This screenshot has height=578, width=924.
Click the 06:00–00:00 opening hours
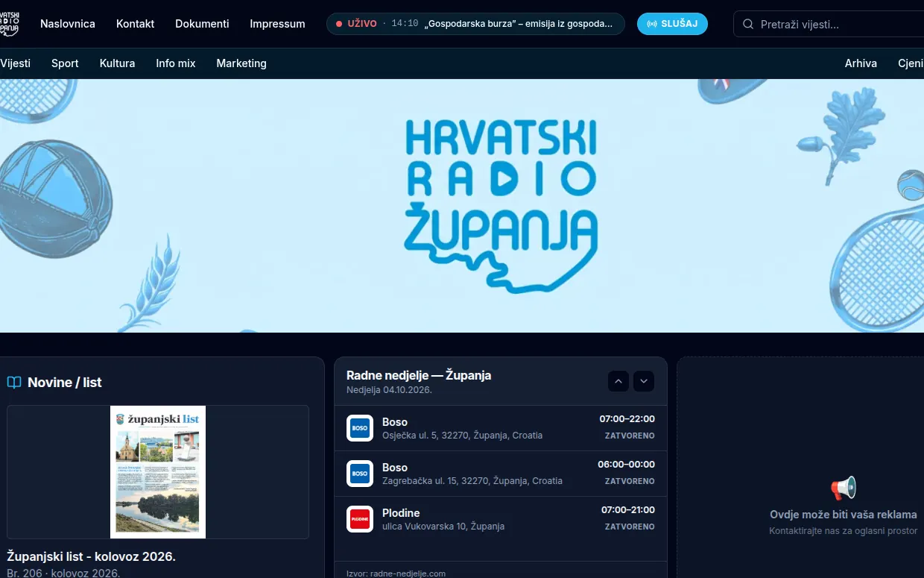[x=626, y=465]
